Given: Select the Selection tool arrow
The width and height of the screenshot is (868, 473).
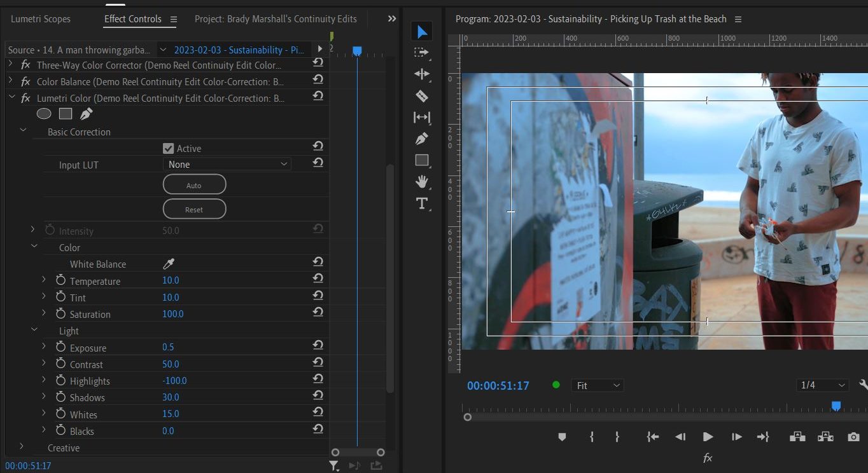Looking at the screenshot, I should [422, 31].
